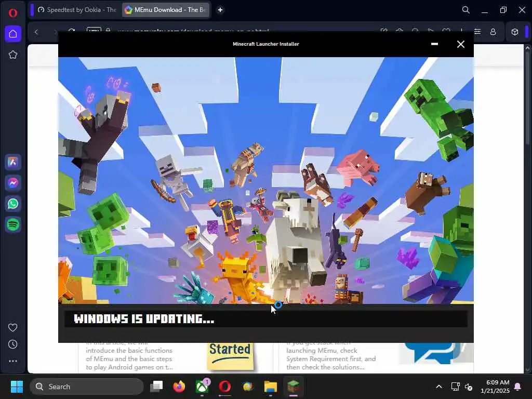
Task: Open the heart pinboards sidebar icon
Action: coord(13,327)
